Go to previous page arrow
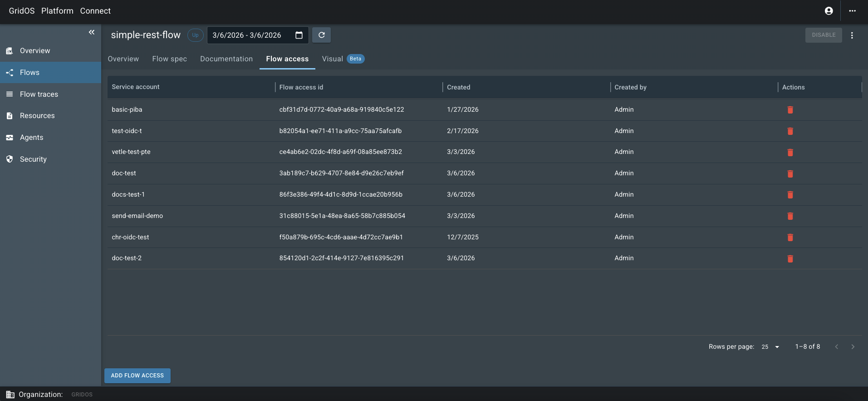This screenshot has width=868, height=401. [837, 347]
